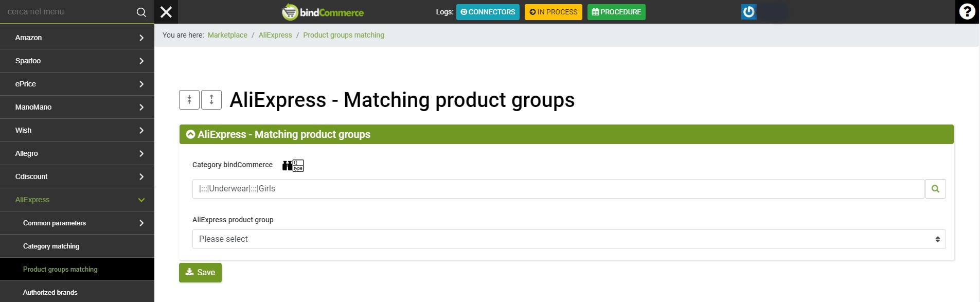Click the expand all panels icon button

pyautogui.click(x=211, y=100)
